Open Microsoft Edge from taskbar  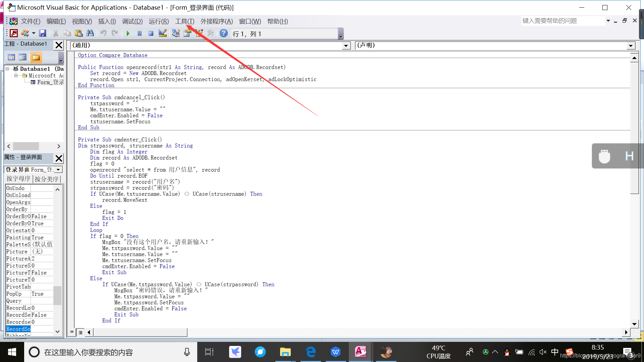(311, 352)
